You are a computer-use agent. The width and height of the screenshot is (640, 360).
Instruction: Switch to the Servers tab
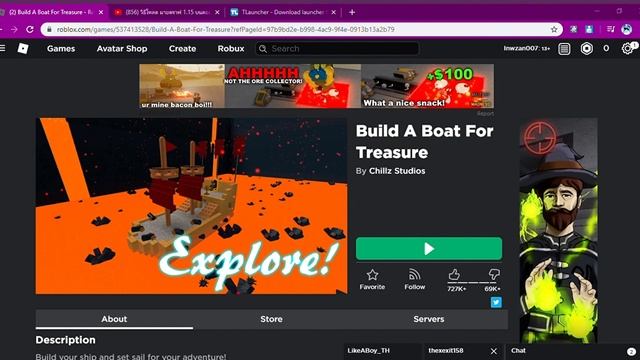(x=429, y=319)
